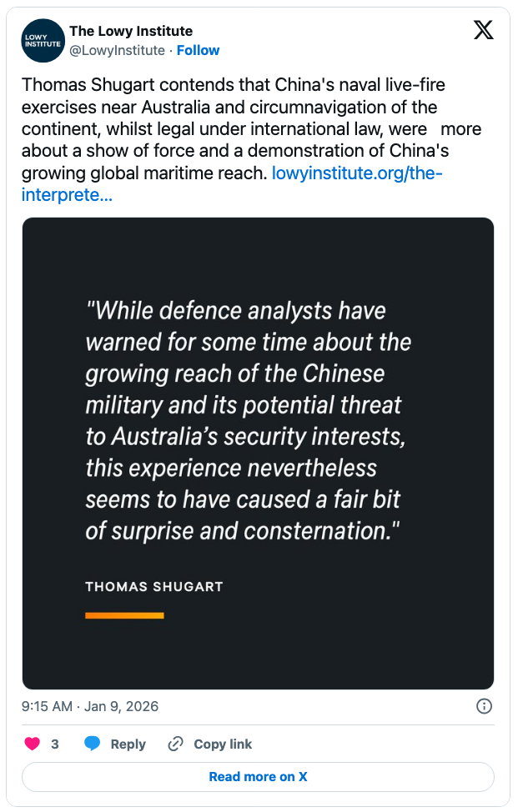The height and width of the screenshot is (812, 518).
Task: Open the lowyinstitute.org article link
Action: (357, 173)
